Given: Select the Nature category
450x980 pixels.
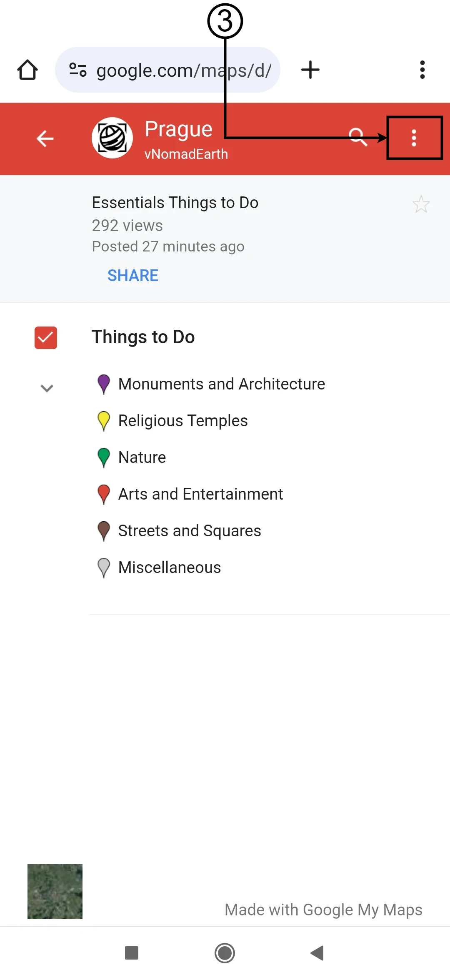Looking at the screenshot, I should (142, 457).
